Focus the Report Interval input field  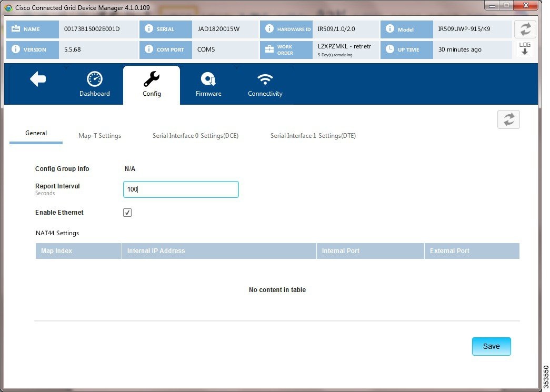[181, 189]
